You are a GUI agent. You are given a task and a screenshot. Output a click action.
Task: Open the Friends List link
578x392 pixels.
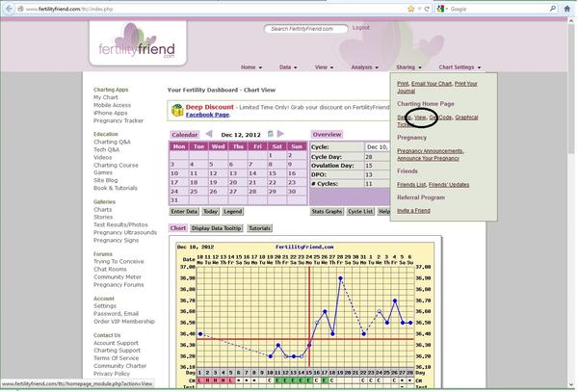coord(411,183)
